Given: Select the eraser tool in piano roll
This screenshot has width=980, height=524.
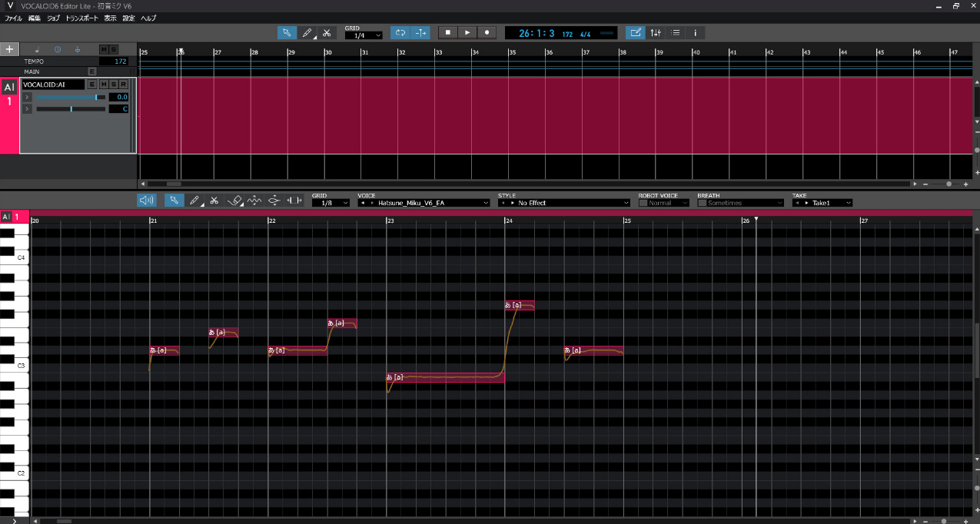Looking at the screenshot, I should [235, 201].
